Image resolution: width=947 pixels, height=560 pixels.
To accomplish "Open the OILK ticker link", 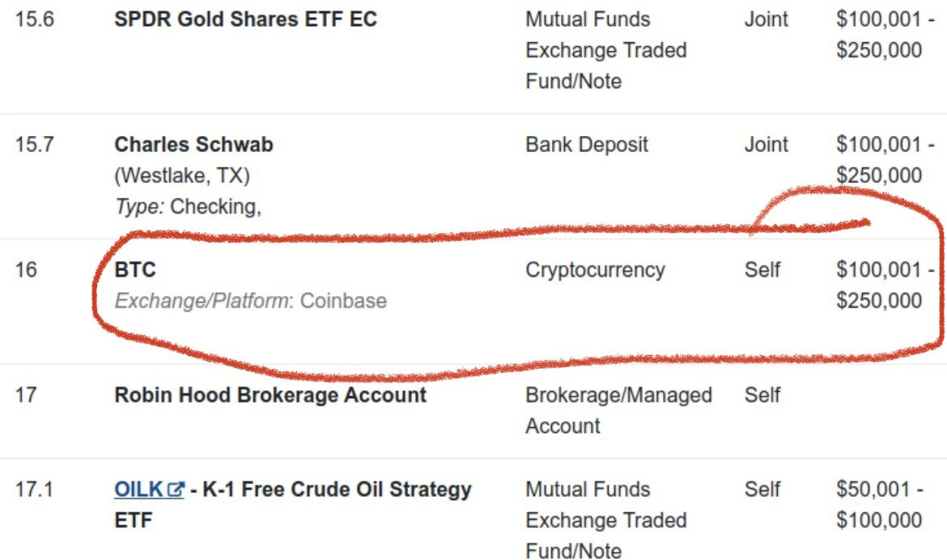I will (x=139, y=490).
